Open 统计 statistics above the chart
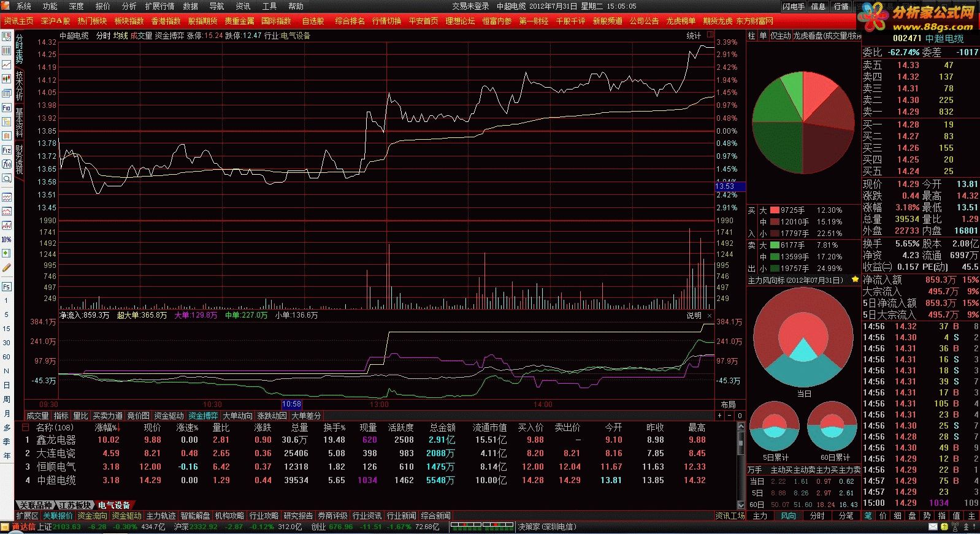The height and width of the screenshot is (534, 980). [694, 36]
